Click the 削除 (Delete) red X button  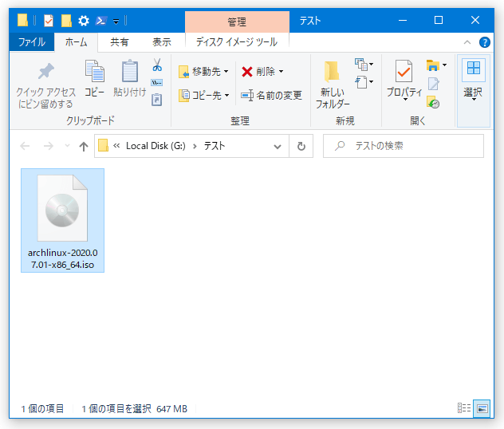258,71
